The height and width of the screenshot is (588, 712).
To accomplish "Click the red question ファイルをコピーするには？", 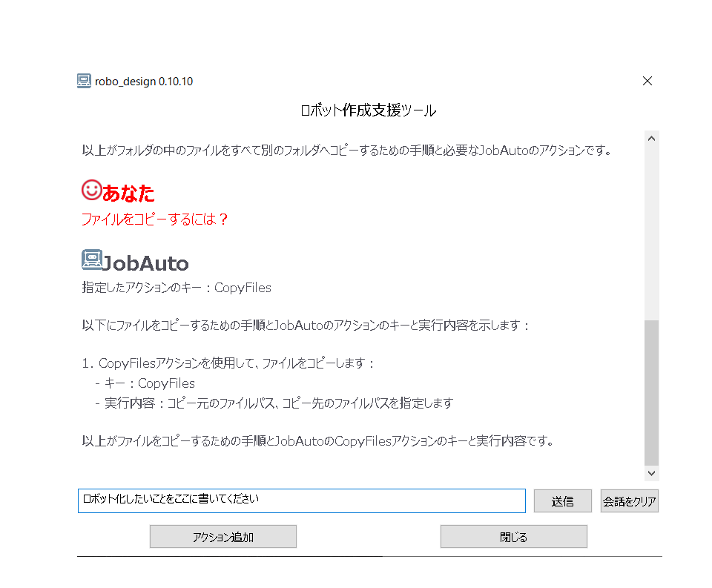I will click(x=154, y=219).
